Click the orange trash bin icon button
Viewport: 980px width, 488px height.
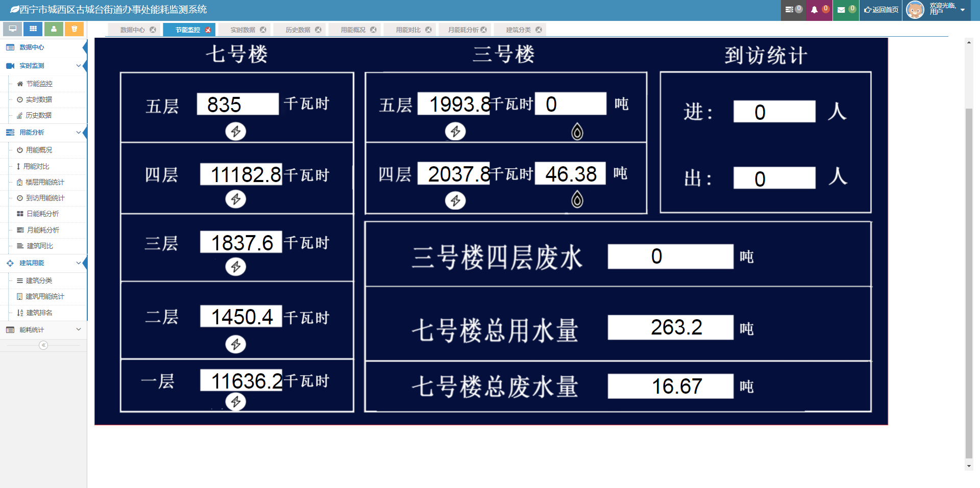click(74, 29)
